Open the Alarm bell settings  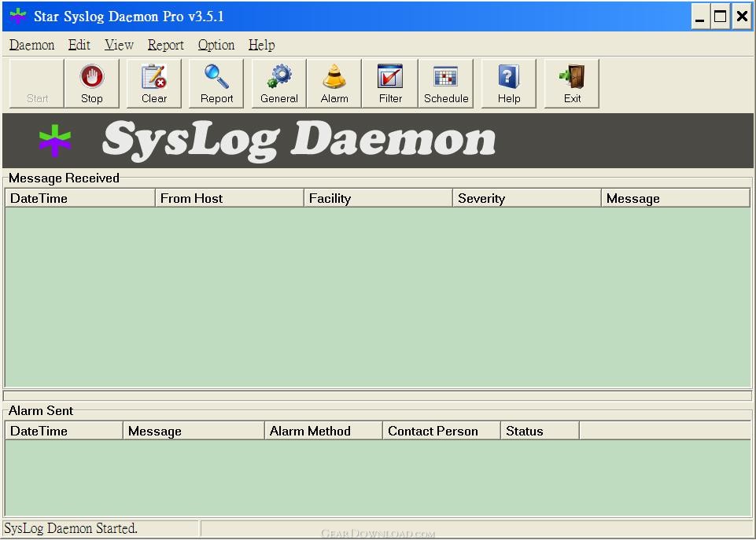point(334,83)
